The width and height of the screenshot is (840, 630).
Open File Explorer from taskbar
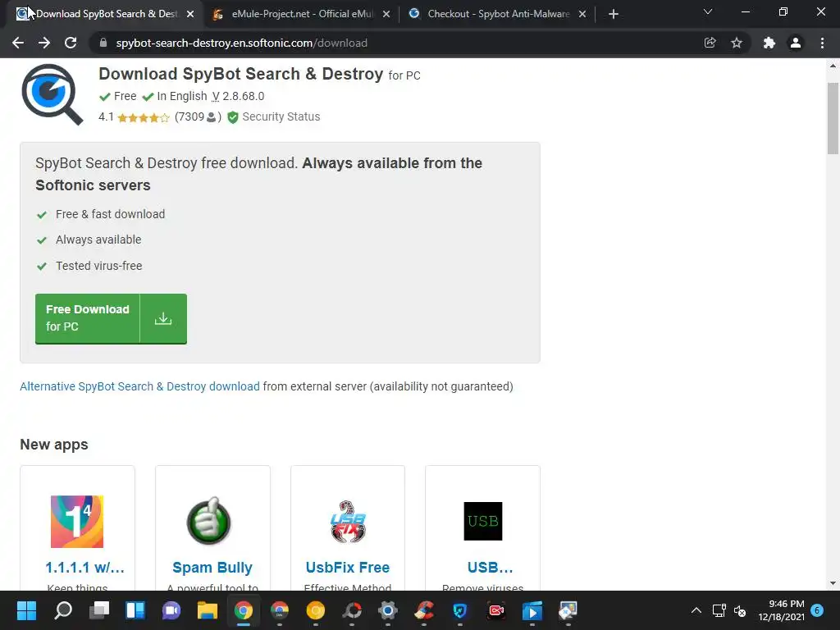(x=208, y=610)
